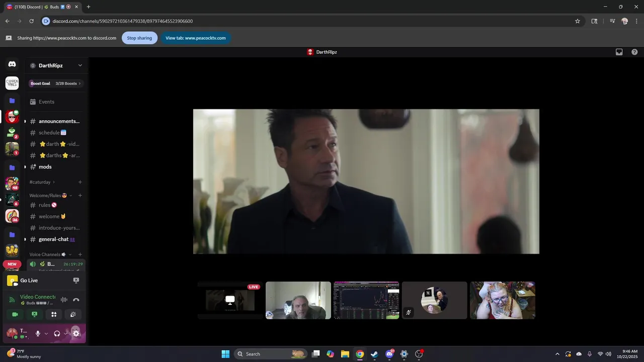Select the Buds voice channel row
The height and width of the screenshot is (362, 644).
coord(56,264)
